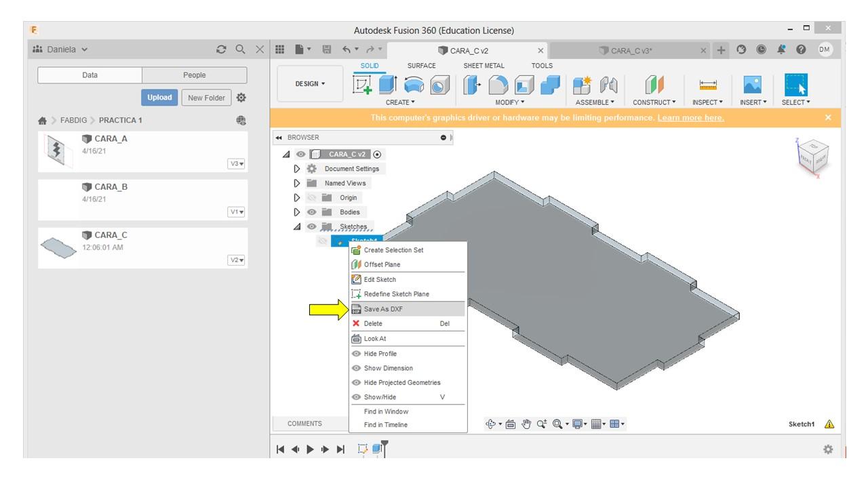Screen dimensions: 868x488
Task: Choose Save As DXF from context menu
Action: pyautogui.click(x=408, y=309)
